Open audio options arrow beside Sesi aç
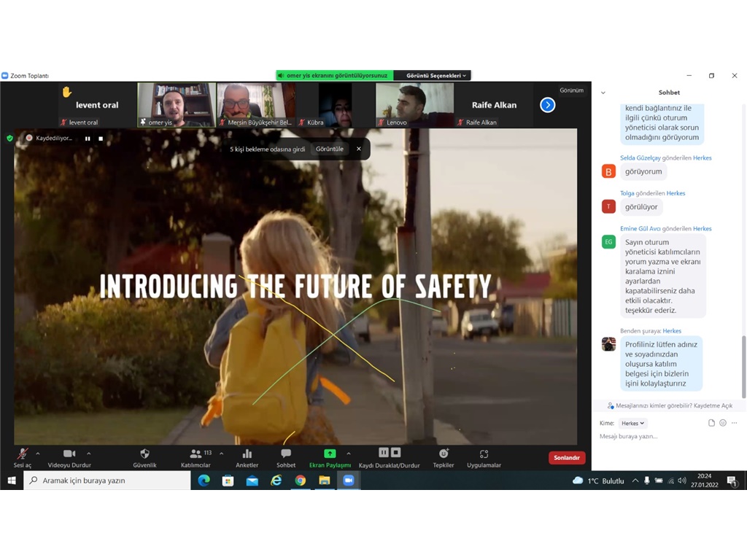 pyautogui.click(x=38, y=454)
